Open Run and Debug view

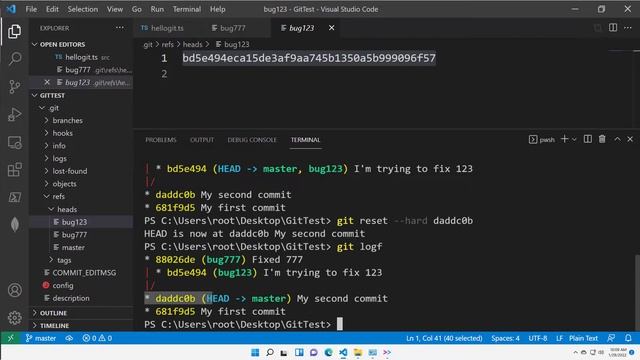click(14, 115)
